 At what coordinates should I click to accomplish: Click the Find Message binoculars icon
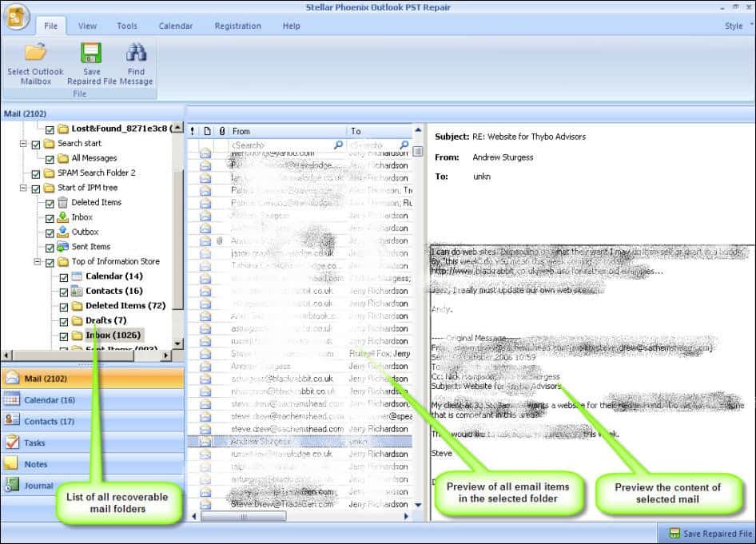point(136,52)
